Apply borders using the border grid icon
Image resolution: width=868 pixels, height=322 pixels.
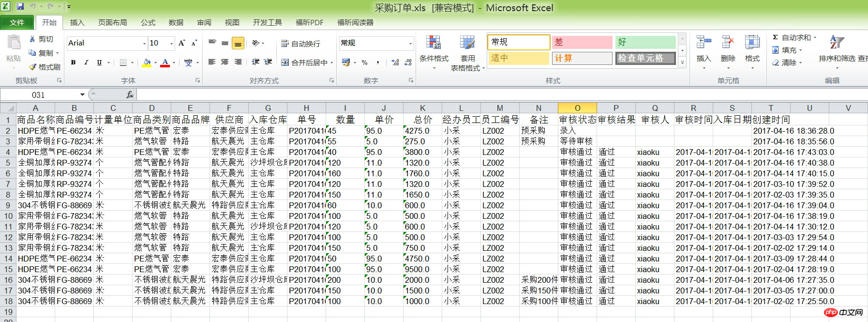pyautogui.click(x=123, y=62)
